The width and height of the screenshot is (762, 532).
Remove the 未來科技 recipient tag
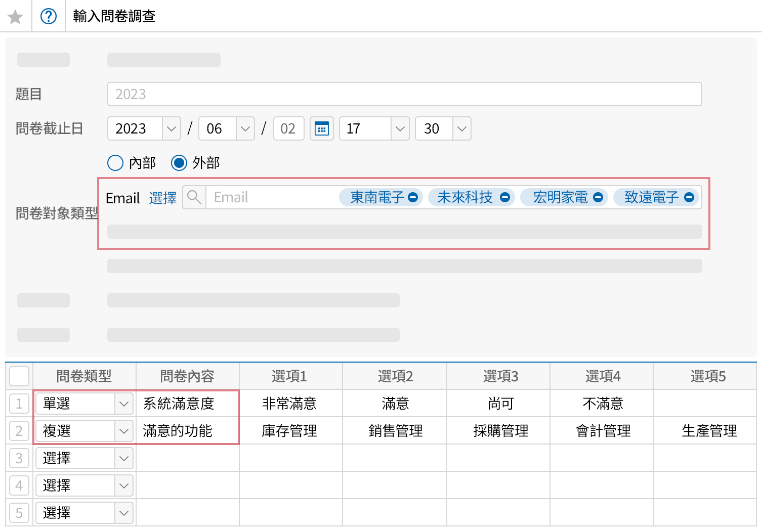(504, 197)
